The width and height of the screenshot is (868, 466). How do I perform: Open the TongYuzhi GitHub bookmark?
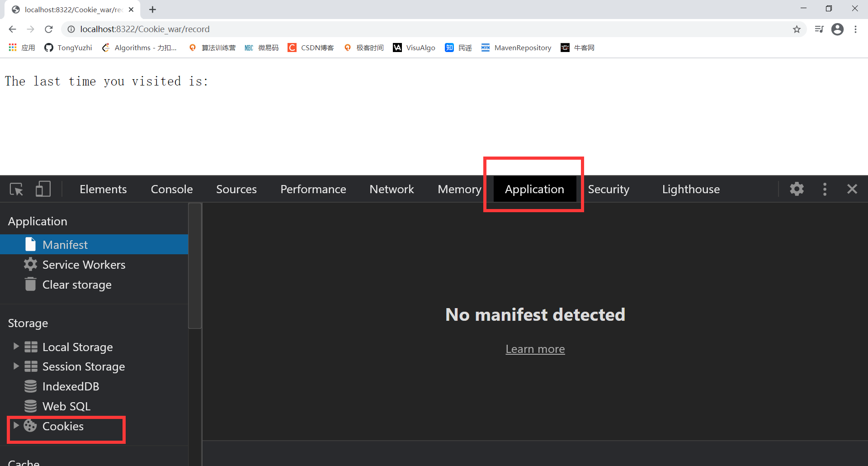click(68, 48)
